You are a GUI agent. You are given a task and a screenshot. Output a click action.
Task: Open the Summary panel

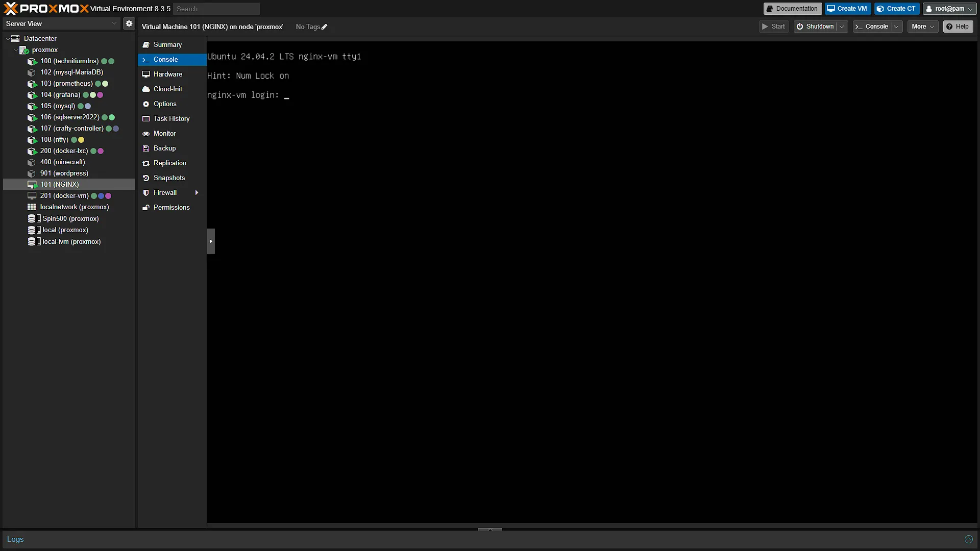point(172,45)
